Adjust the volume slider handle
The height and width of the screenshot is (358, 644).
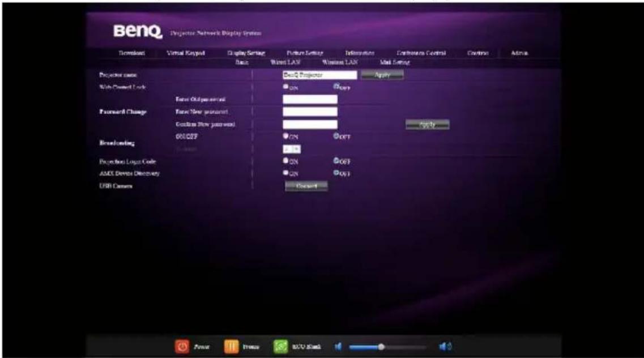click(381, 347)
